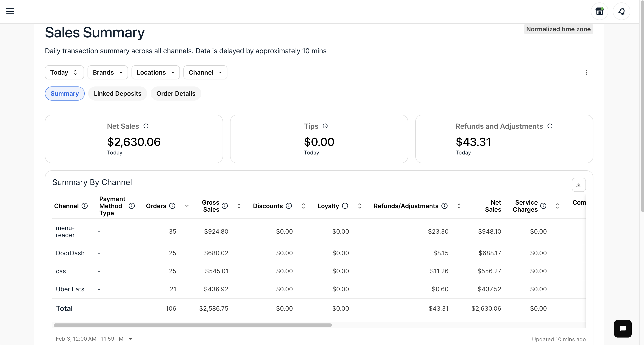Click the Total row label
This screenshot has width=644, height=345.
pyautogui.click(x=64, y=308)
